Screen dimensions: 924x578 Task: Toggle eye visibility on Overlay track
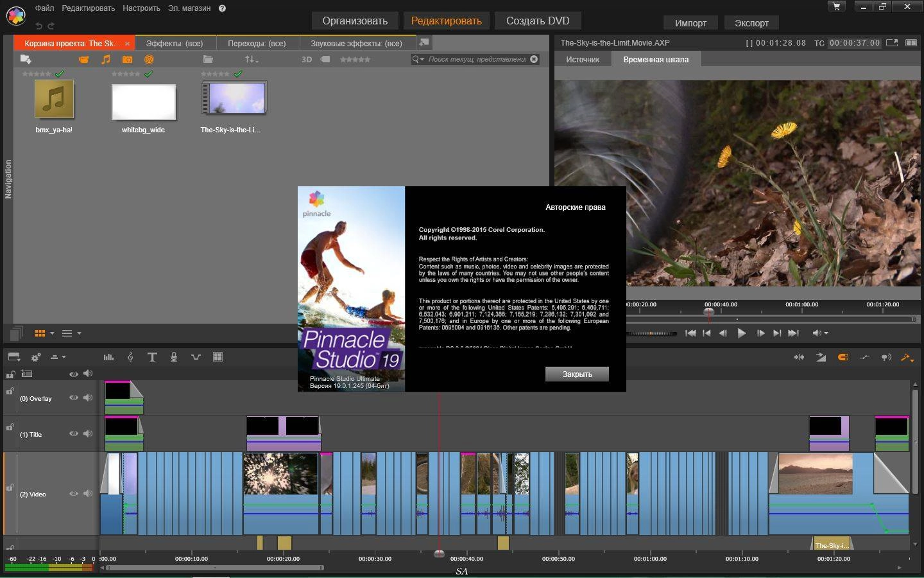click(x=74, y=398)
